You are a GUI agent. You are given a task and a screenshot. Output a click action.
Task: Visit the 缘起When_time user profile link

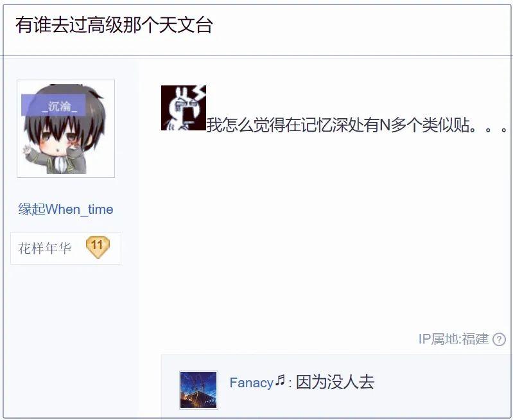65,209
